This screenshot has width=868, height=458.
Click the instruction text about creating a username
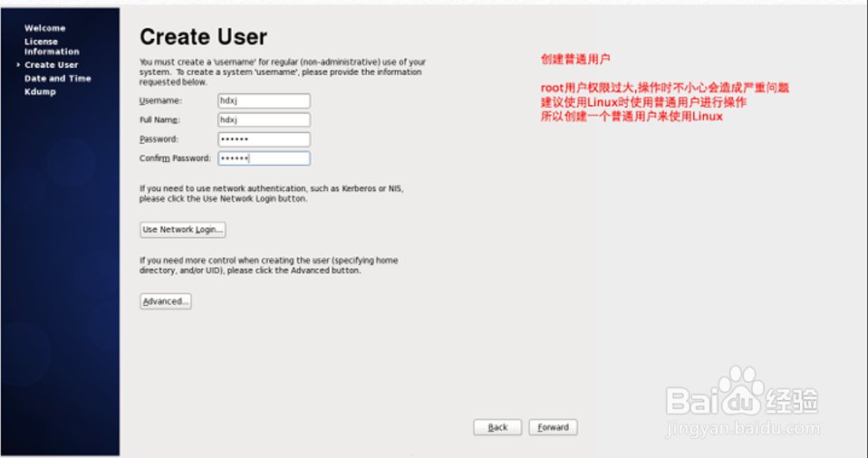coord(283,72)
